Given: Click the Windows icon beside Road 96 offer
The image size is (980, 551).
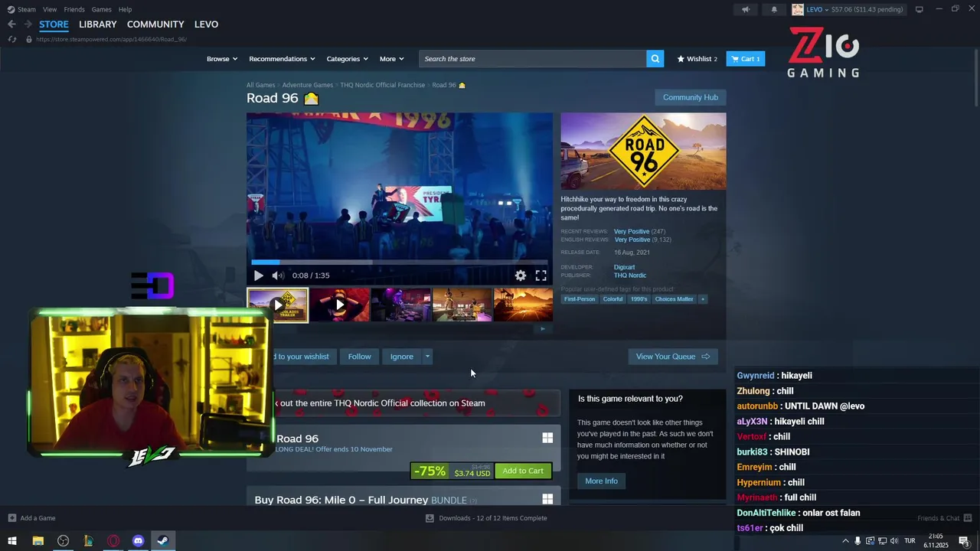Looking at the screenshot, I should click(x=547, y=438).
